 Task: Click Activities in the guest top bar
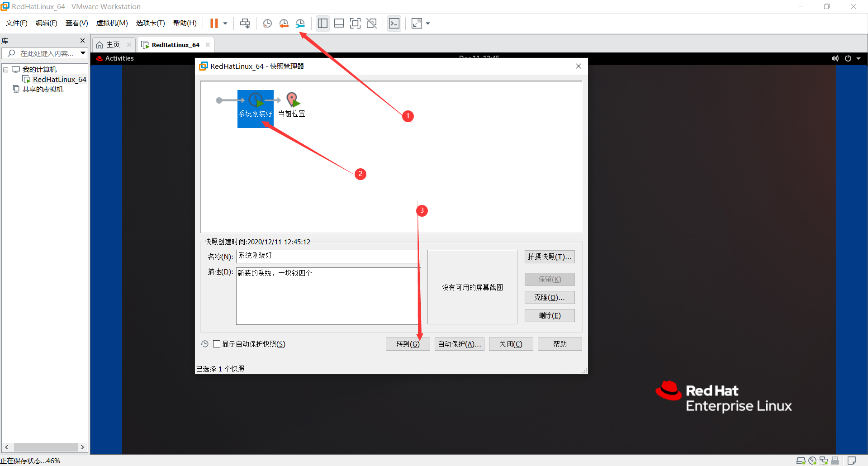[119, 58]
